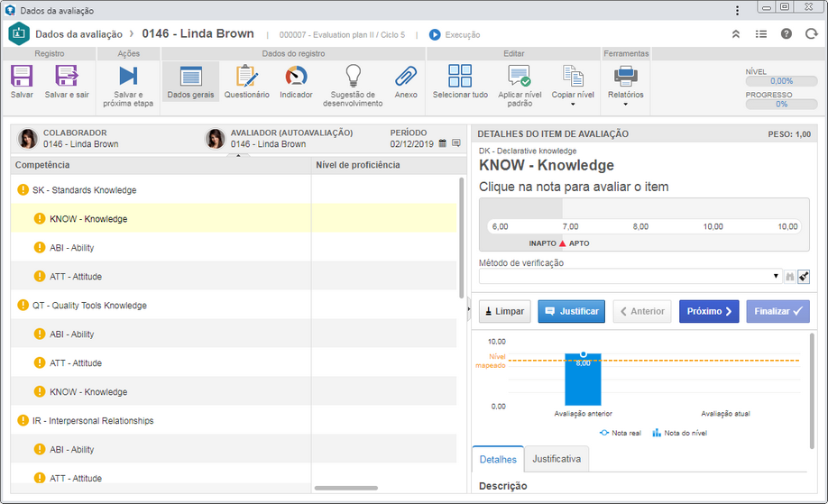828x504 pixels.
Task: Click Salvar e próxima etapa icon
Action: click(x=128, y=76)
